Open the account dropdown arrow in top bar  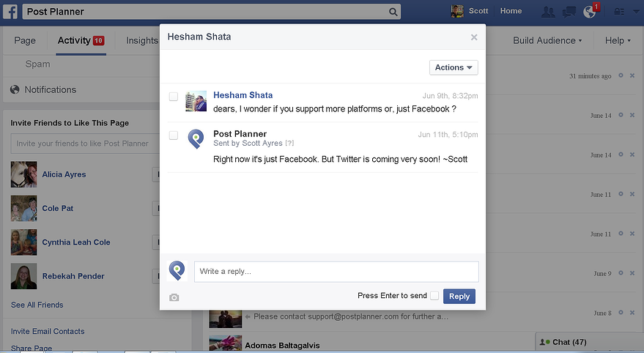(636, 12)
